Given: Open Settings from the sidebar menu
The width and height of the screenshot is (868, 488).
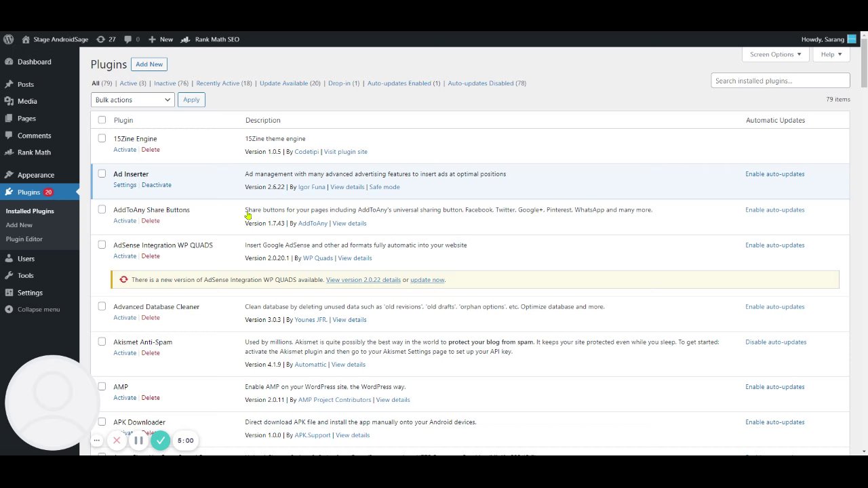Looking at the screenshot, I should [30, 293].
